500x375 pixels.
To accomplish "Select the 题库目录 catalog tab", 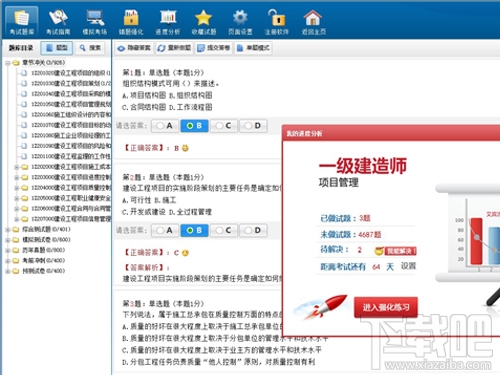I will click(x=21, y=48).
